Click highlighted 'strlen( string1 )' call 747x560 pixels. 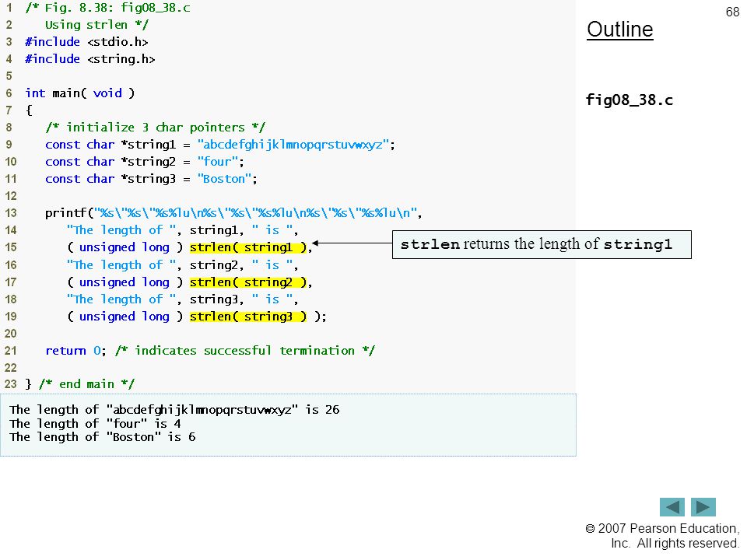(248, 247)
